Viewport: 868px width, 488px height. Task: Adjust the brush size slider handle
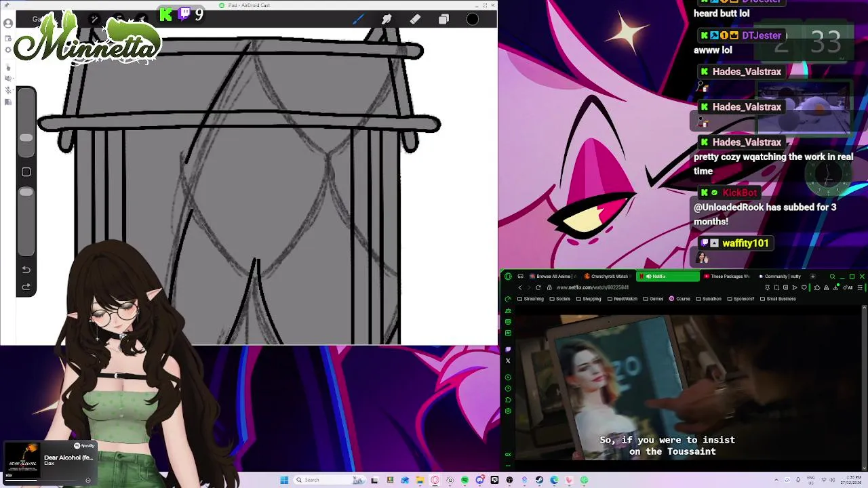tap(26, 138)
